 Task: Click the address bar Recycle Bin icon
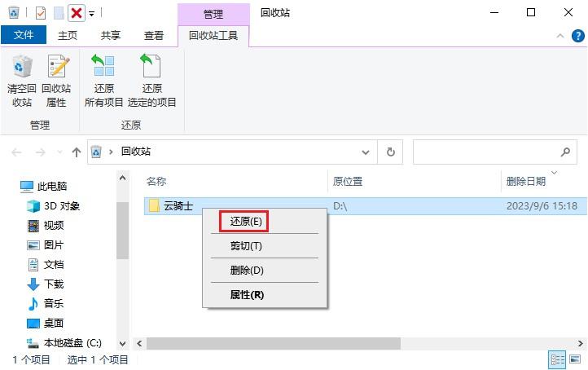tap(96, 152)
